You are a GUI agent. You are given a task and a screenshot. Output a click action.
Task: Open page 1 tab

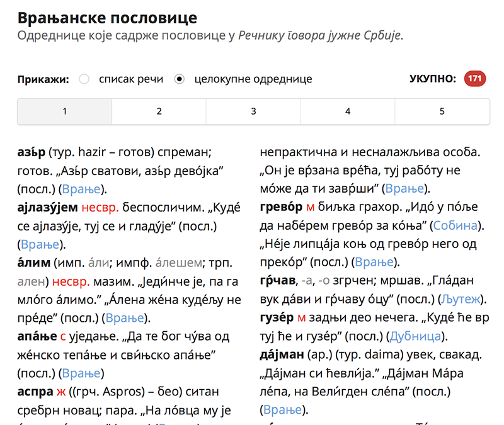(x=64, y=111)
